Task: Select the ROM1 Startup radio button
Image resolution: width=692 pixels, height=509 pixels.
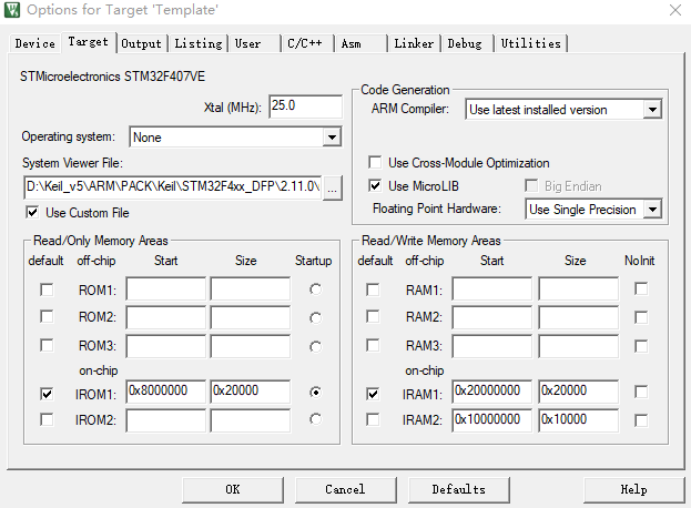Action: click(315, 290)
